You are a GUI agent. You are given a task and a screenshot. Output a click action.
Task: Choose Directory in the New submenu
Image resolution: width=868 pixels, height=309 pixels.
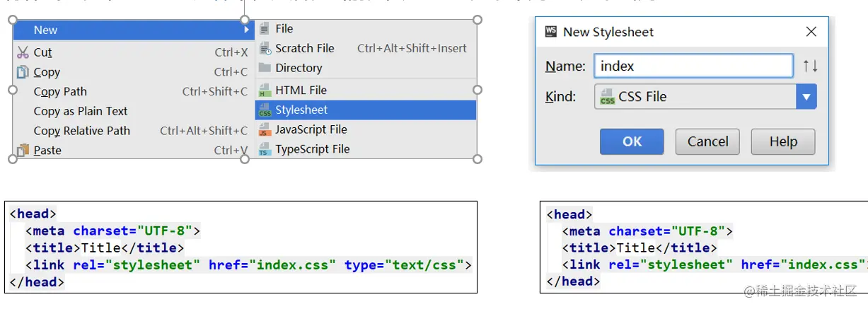(x=365, y=68)
